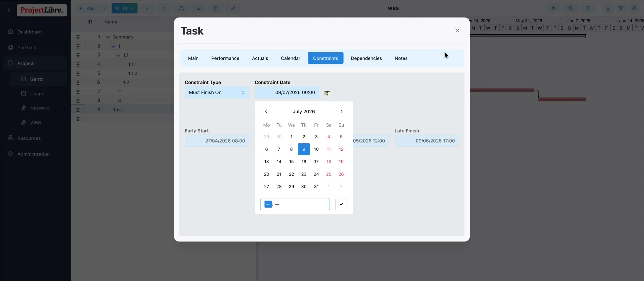Screen dimensions: 644x281
Task: Open the constraint date calendar picker icon
Action: [327, 93]
